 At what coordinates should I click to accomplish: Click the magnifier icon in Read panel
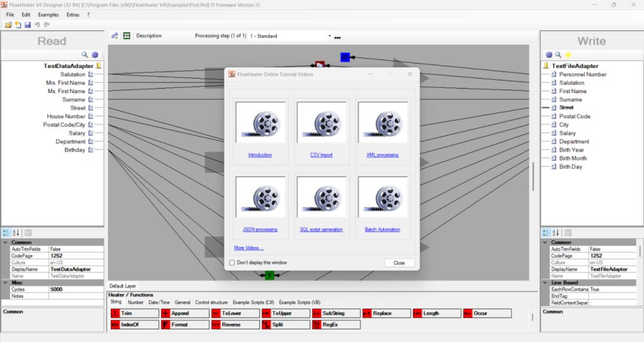(85, 55)
